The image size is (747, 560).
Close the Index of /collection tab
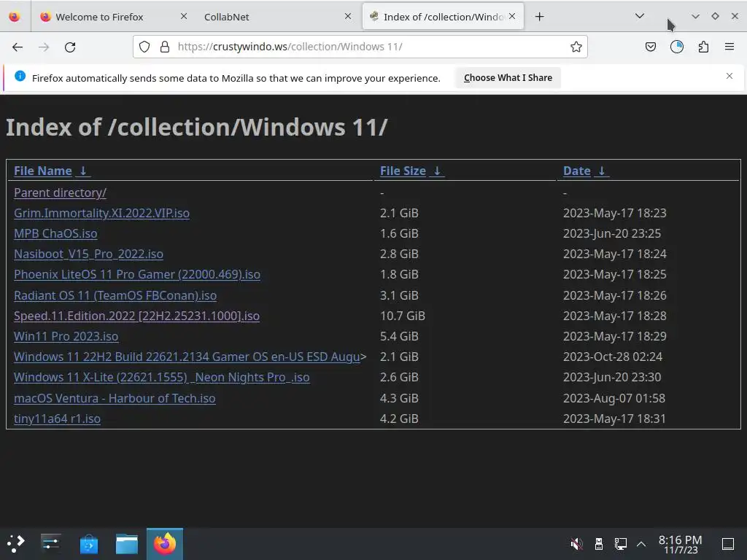click(x=512, y=16)
